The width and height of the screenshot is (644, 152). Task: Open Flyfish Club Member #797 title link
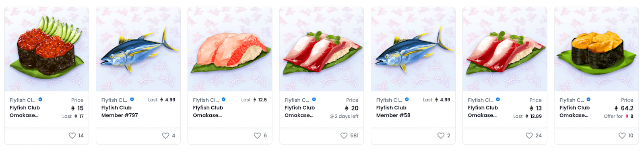[x=120, y=111]
